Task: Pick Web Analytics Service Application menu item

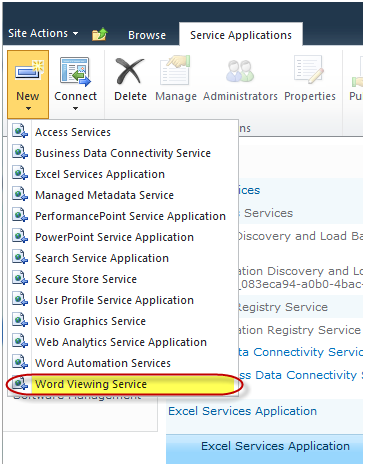Action: (123, 342)
